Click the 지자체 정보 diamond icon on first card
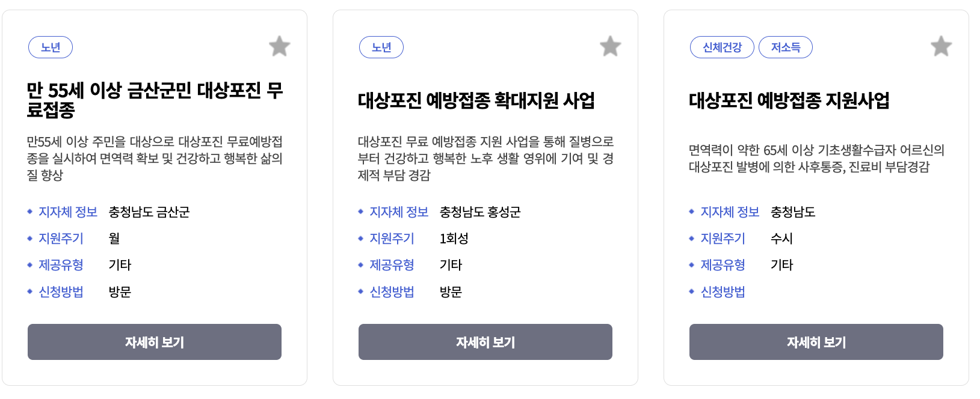Screen dimensions: 980x399 point(29,212)
